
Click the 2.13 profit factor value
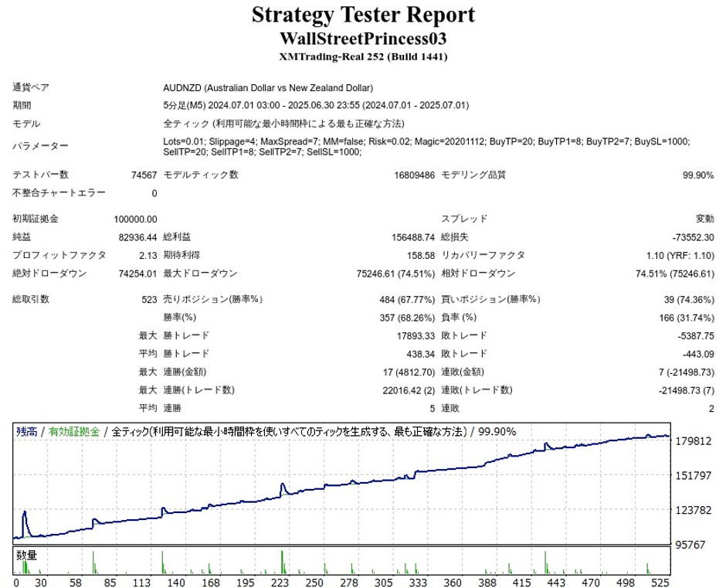[x=148, y=256]
